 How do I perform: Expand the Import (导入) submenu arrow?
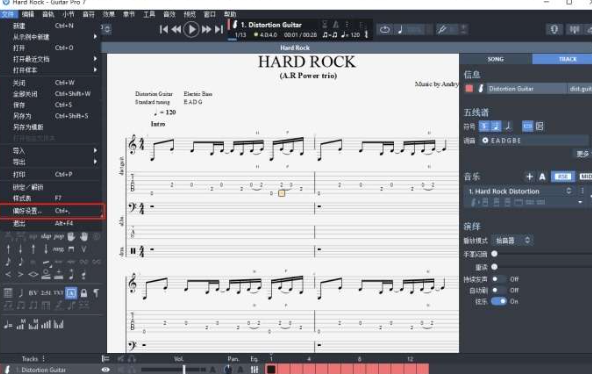click(95, 150)
